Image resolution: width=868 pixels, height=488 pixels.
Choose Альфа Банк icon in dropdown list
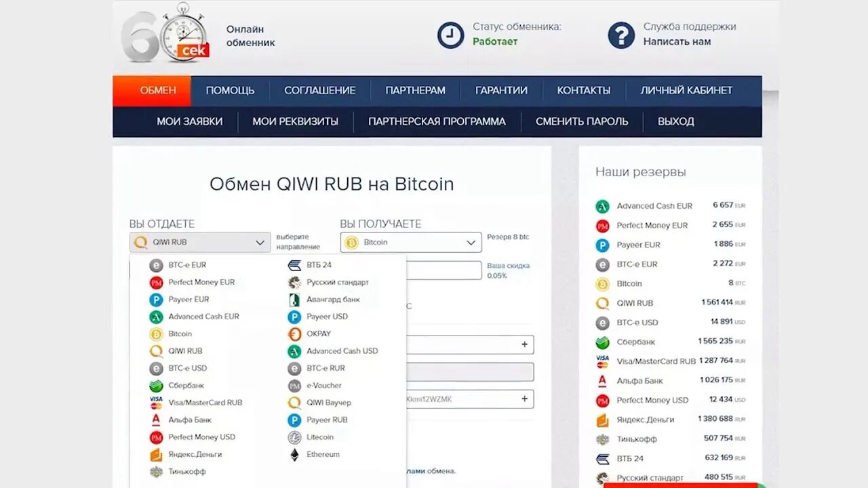pyautogui.click(x=156, y=420)
